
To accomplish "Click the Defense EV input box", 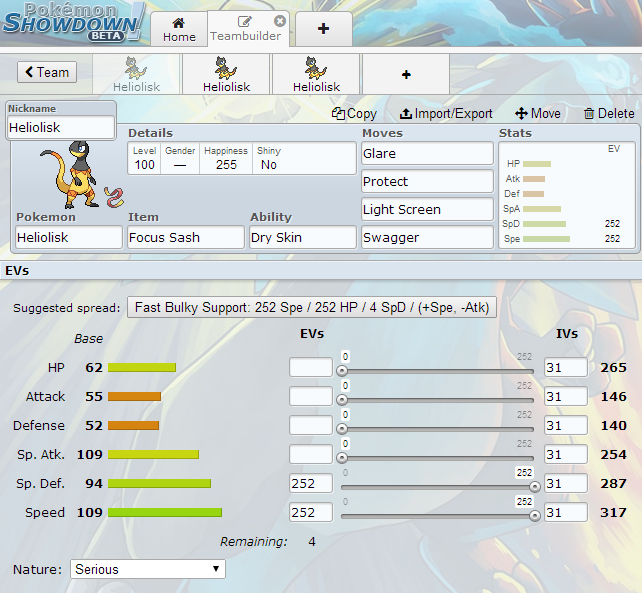I will tap(311, 426).
